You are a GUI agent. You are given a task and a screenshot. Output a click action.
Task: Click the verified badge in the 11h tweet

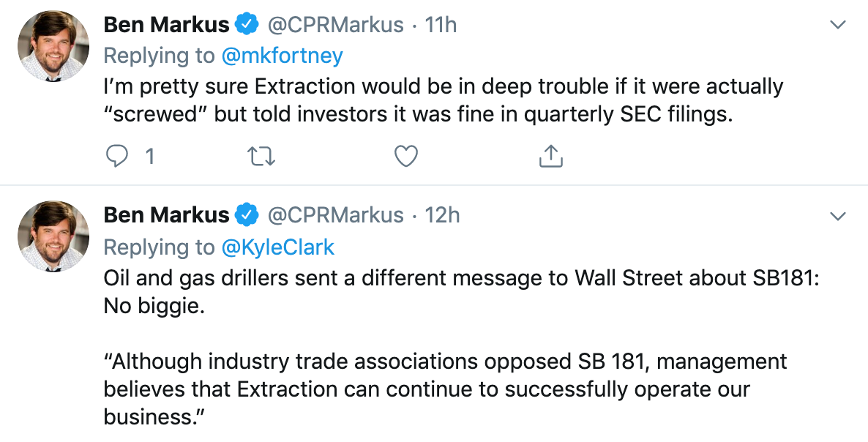point(246,25)
